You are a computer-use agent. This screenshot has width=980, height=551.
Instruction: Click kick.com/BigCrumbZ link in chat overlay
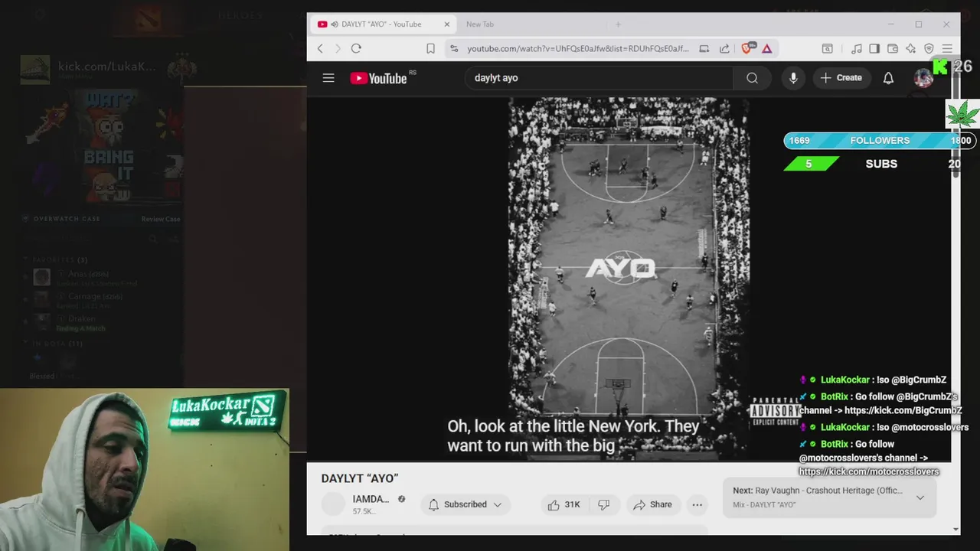click(903, 411)
